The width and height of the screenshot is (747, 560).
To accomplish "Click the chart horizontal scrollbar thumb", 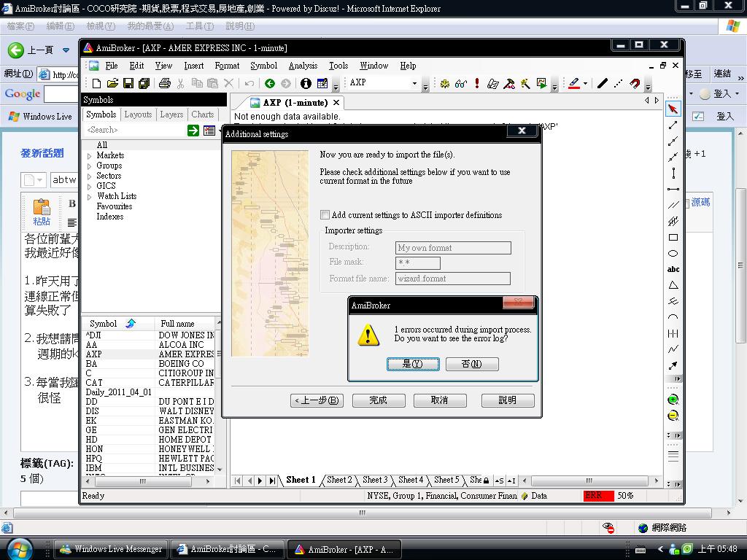I will pos(589,481).
